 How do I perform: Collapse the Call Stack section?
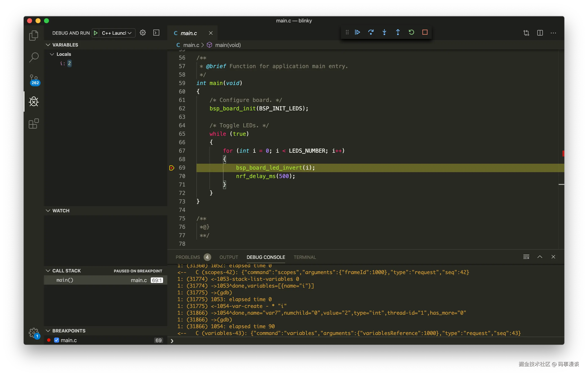(x=48, y=271)
